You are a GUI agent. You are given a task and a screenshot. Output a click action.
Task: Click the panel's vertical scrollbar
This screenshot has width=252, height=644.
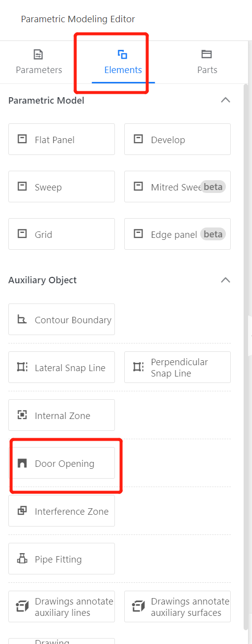(x=246, y=355)
